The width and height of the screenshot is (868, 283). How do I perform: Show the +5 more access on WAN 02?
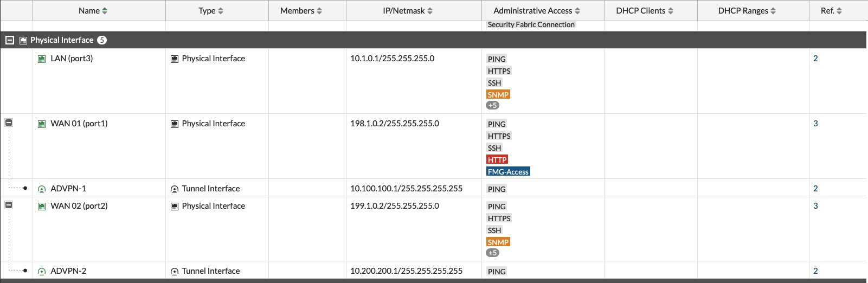pos(492,253)
